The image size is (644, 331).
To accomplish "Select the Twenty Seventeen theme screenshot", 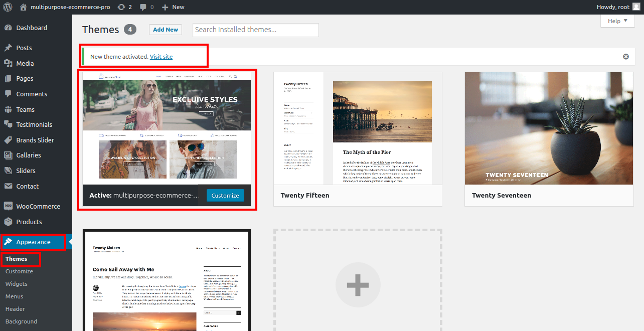I will [x=549, y=128].
